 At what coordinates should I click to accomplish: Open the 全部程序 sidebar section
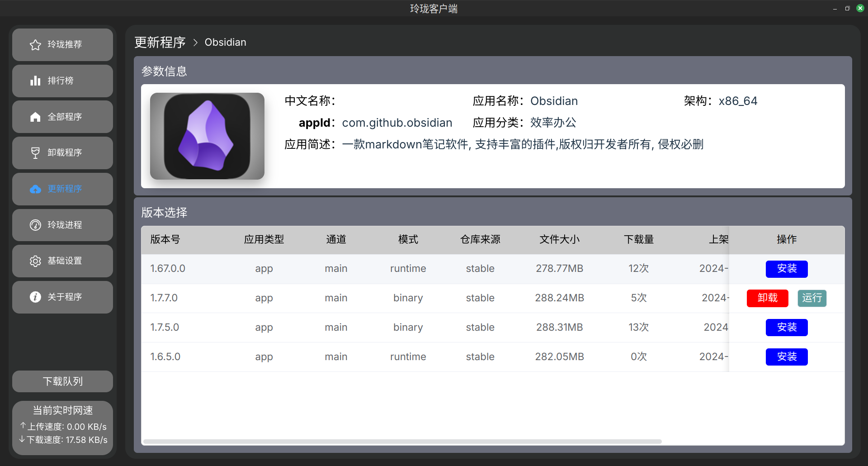[62, 117]
